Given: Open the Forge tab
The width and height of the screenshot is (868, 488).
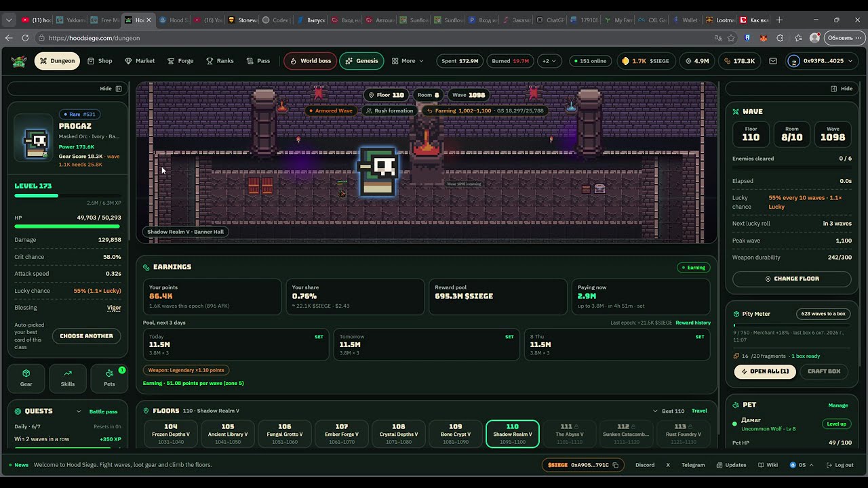Looking at the screenshot, I should click(x=180, y=61).
